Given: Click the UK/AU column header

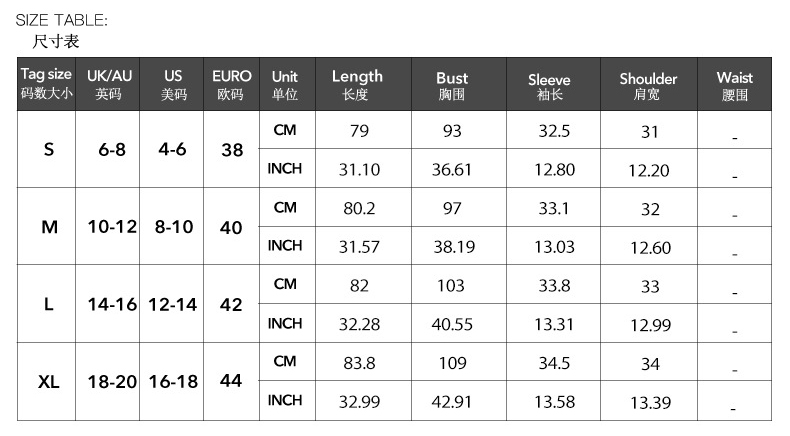Looking at the screenshot, I should pos(109,84).
